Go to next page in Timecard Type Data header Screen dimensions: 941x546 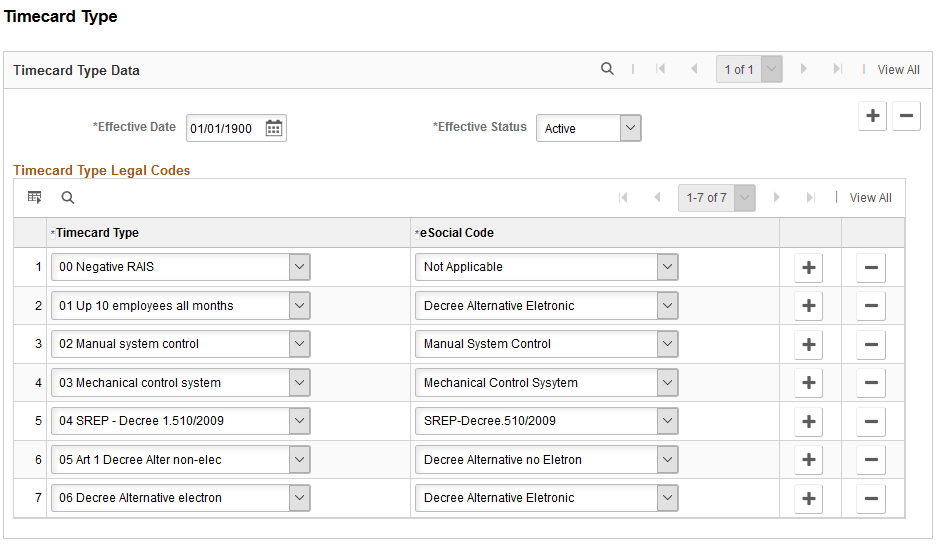point(804,69)
